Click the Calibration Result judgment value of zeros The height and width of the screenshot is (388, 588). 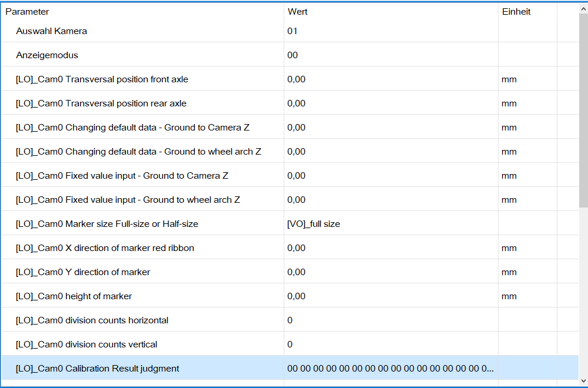click(390, 369)
